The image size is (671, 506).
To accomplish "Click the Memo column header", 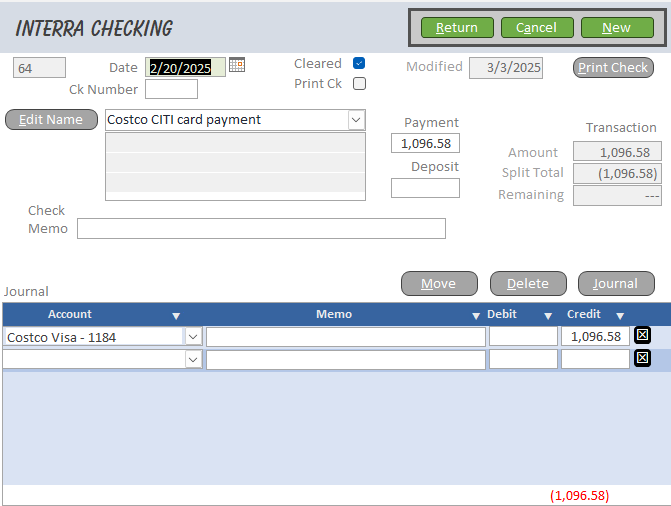I will (x=334, y=314).
